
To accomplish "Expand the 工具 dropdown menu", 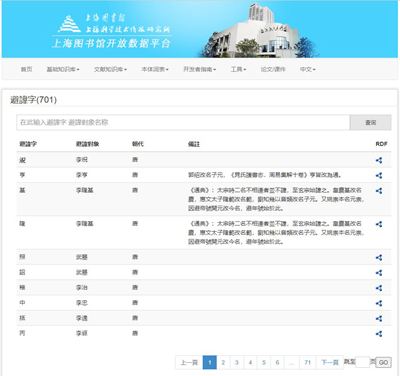I will (x=238, y=69).
